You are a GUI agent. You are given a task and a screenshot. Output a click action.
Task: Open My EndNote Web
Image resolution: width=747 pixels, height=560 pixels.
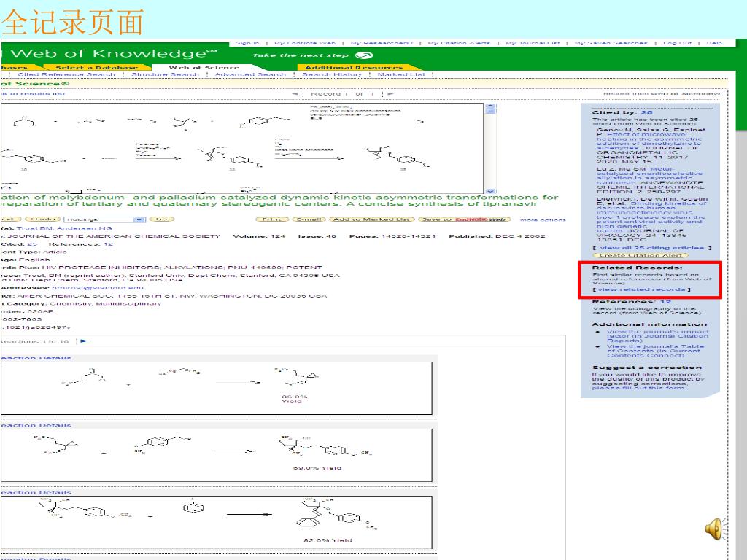pyautogui.click(x=304, y=43)
